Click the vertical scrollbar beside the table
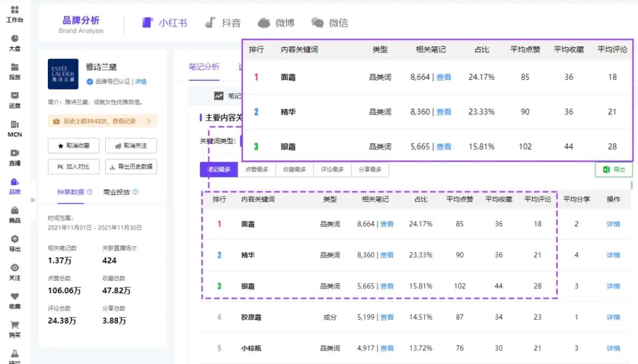Image resolution: width=638 pixels, height=364 pixels. (632, 185)
